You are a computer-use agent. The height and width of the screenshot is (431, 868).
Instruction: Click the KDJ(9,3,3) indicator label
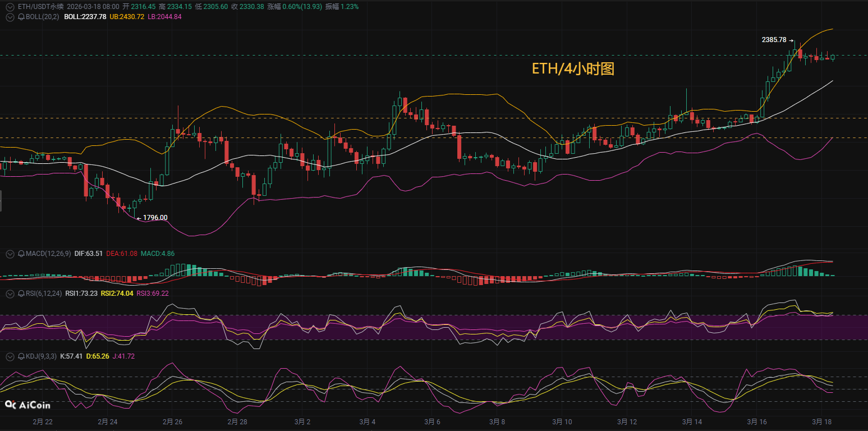point(41,356)
